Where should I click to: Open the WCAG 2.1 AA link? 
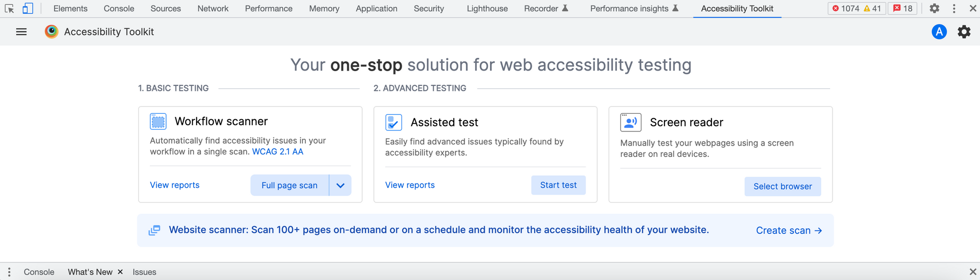(277, 152)
